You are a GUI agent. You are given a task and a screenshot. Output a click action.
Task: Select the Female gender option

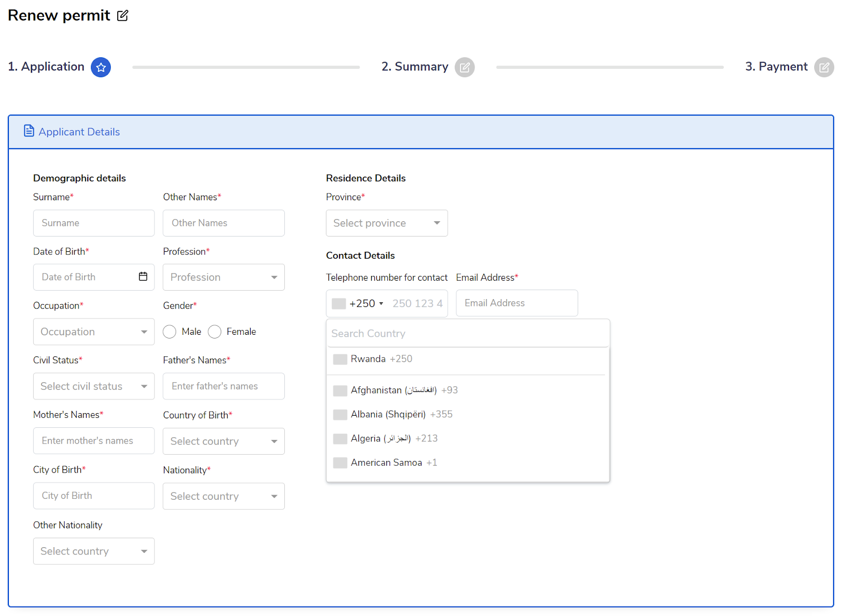[x=214, y=332]
